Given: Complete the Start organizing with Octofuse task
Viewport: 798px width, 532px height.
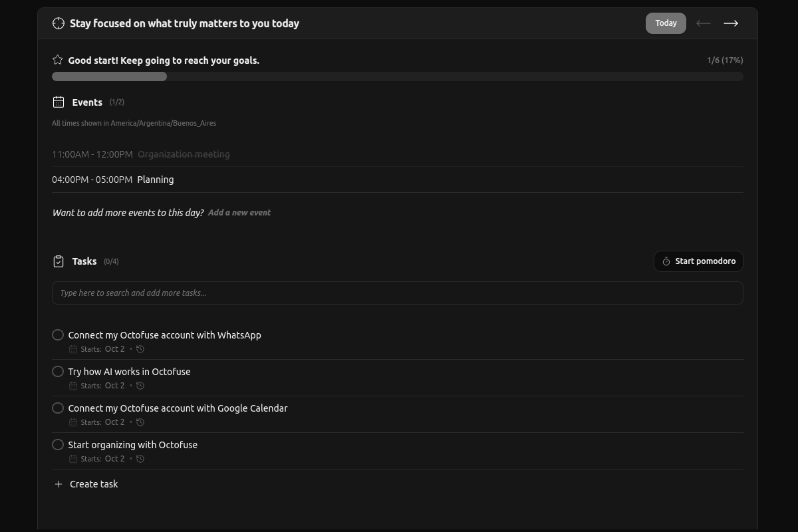Looking at the screenshot, I should (57, 444).
